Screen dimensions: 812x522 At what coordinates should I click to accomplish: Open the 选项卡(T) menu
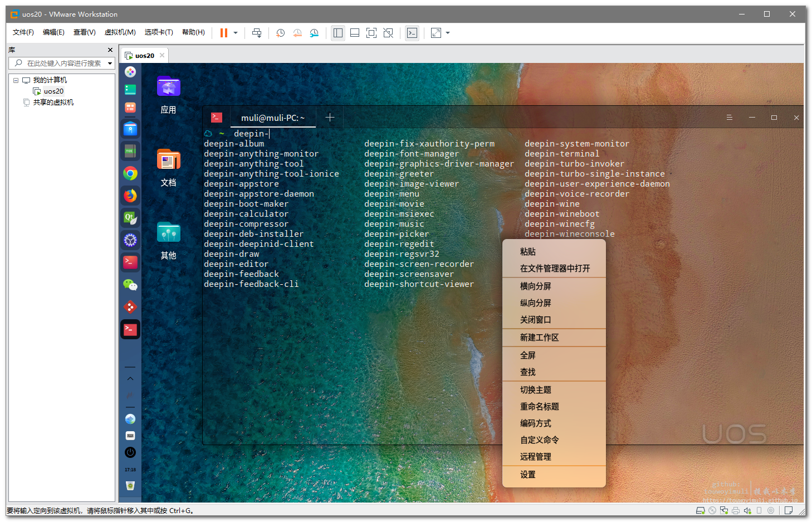coord(159,32)
